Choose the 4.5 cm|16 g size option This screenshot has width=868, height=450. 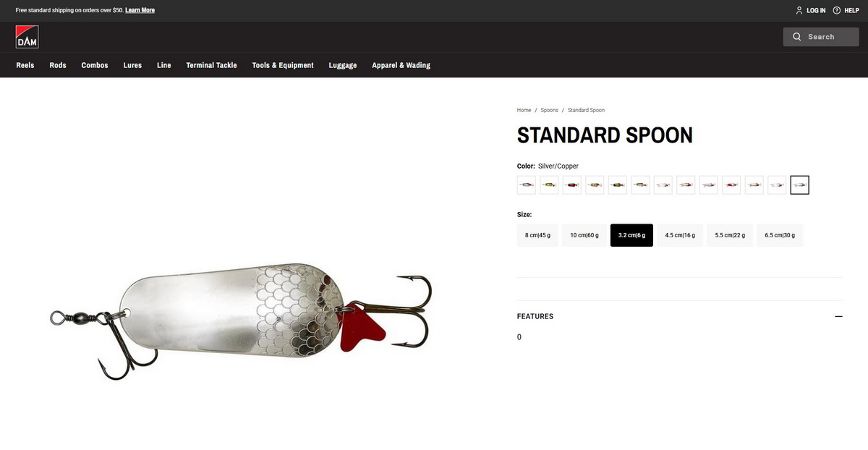(680, 235)
